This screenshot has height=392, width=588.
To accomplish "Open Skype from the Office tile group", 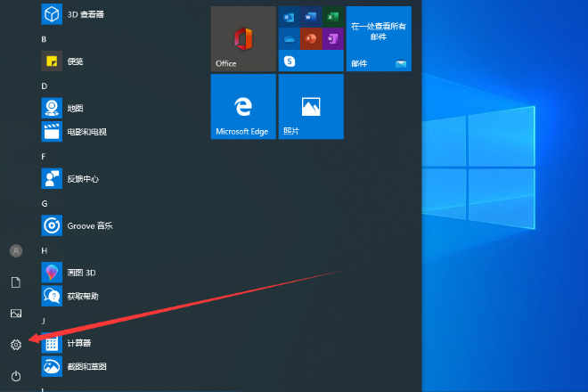I will pyautogui.click(x=289, y=61).
